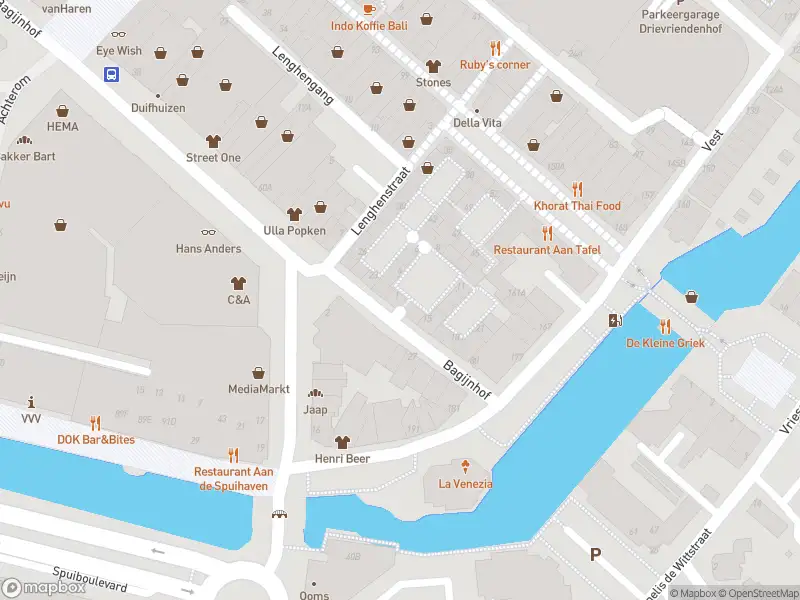The image size is (800, 600).
Task: Select the Jaap bakery icon
Action: pos(315,393)
